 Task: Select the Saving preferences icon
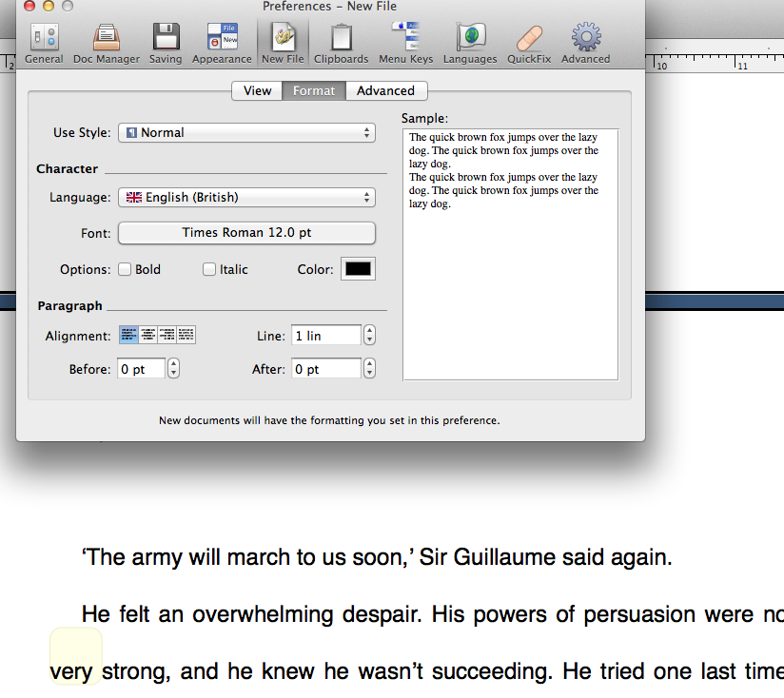tap(166, 43)
